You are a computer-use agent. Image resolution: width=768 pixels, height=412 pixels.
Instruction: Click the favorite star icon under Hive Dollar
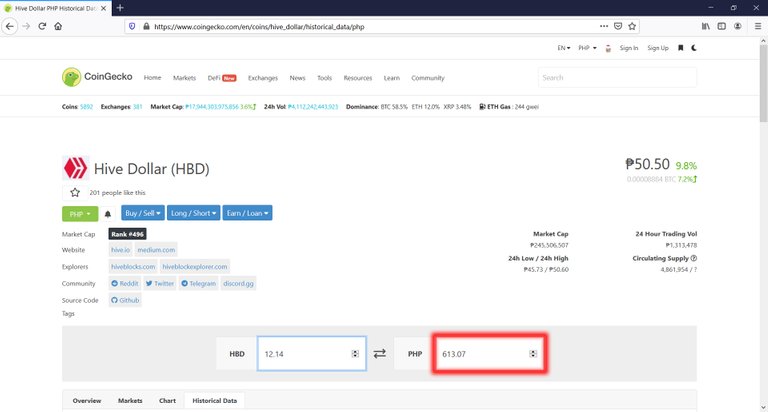75,193
